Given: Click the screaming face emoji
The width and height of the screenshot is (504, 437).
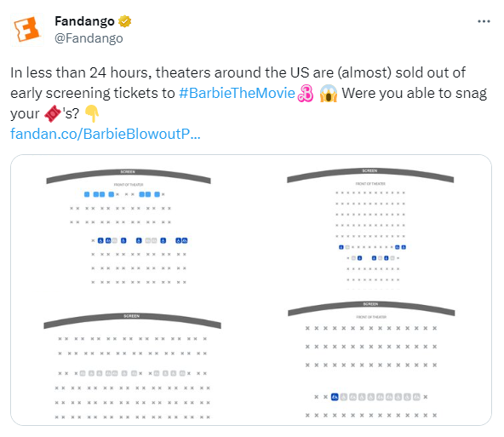Looking at the screenshot, I should tap(328, 93).
